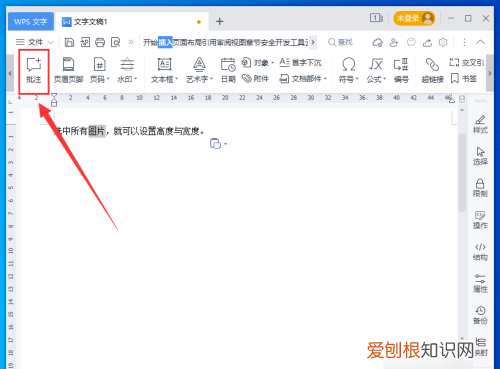
Task: Click the comment bubble icon in top bar
Action: (x=411, y=42)
